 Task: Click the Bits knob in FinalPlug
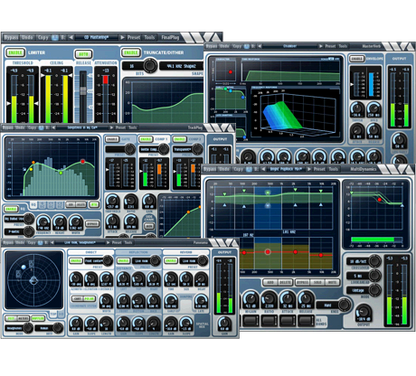(150, 65)
